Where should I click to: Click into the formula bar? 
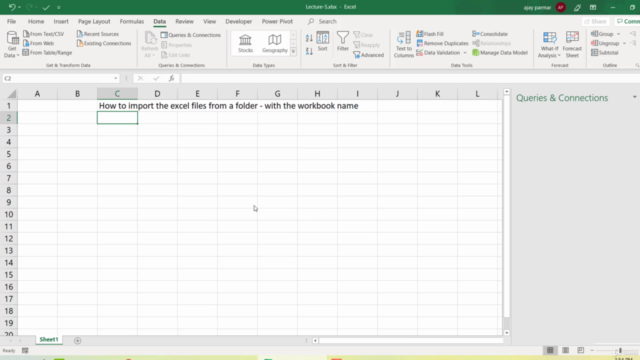410,78
